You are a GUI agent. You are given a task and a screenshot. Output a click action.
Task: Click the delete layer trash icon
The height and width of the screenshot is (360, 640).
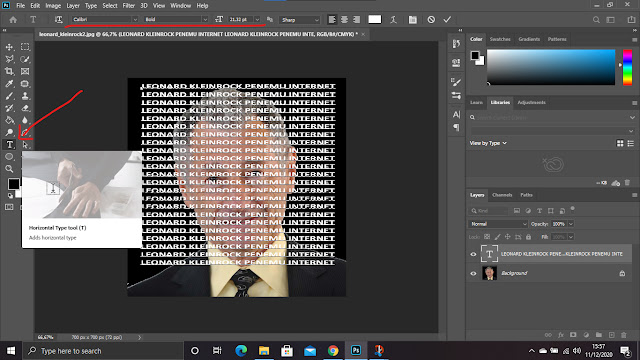pyautogui.click(x=624, y=335)
